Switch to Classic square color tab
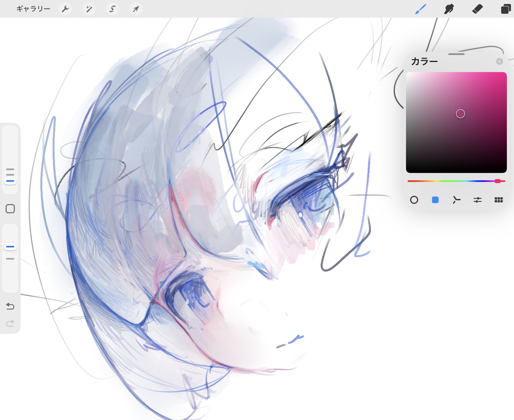The width and height of the screenshot is (514, 420). click(x=435, y=200)
